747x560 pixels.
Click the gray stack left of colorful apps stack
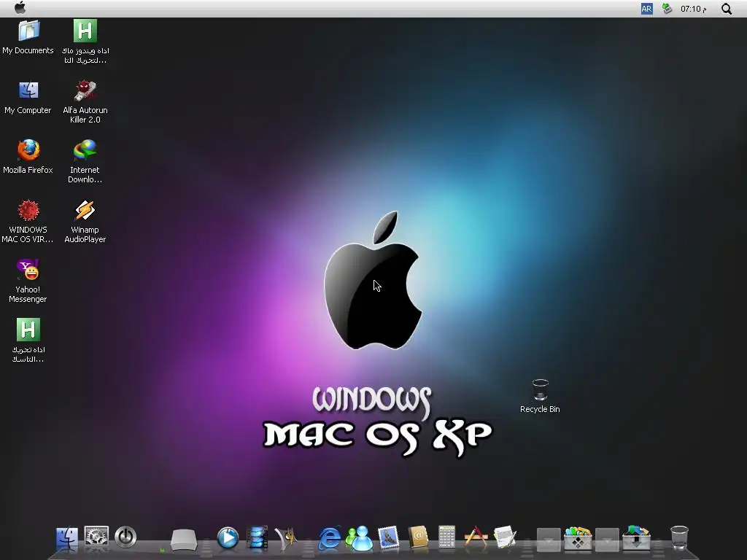549,539
